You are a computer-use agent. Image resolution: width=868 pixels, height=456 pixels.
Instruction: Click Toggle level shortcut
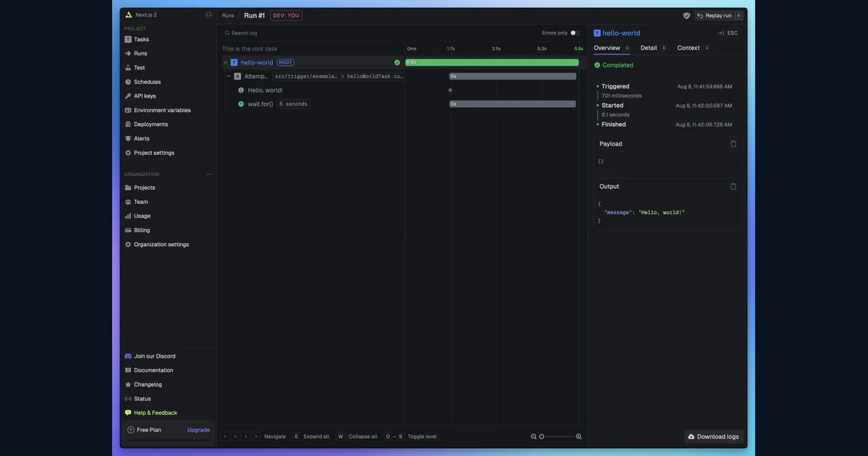click(411, 436)
